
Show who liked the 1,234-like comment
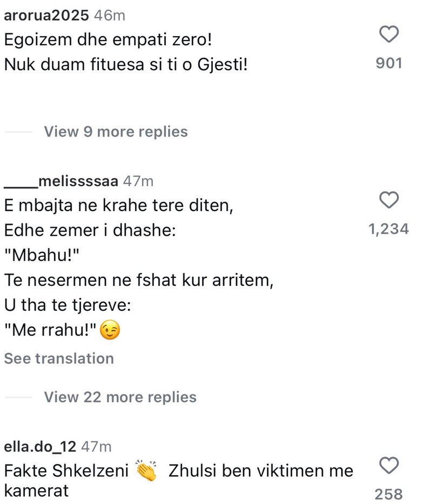coord(389,229)
